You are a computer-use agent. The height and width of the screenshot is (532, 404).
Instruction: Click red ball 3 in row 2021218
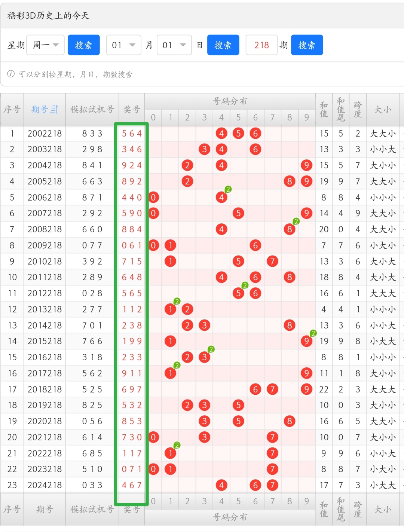click(x=204, y=437)
